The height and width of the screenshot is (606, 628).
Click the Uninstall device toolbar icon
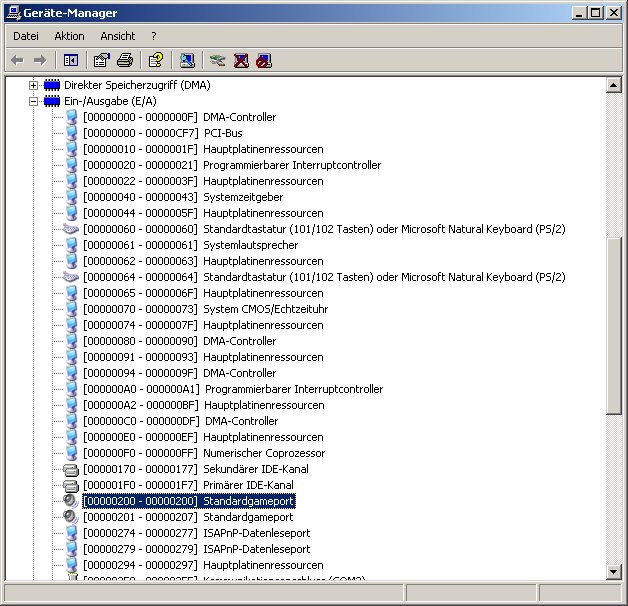coord(241,60)
